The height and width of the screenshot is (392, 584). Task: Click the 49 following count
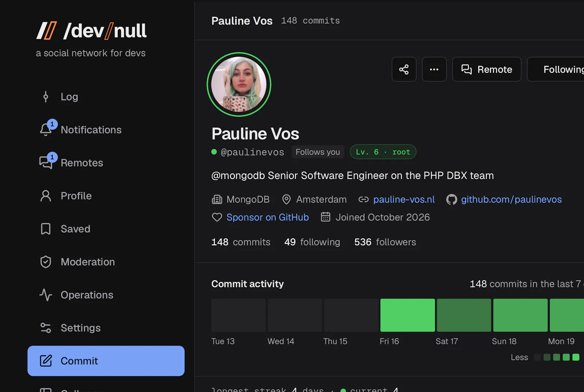pyautogui.click(x=312, y=242)
